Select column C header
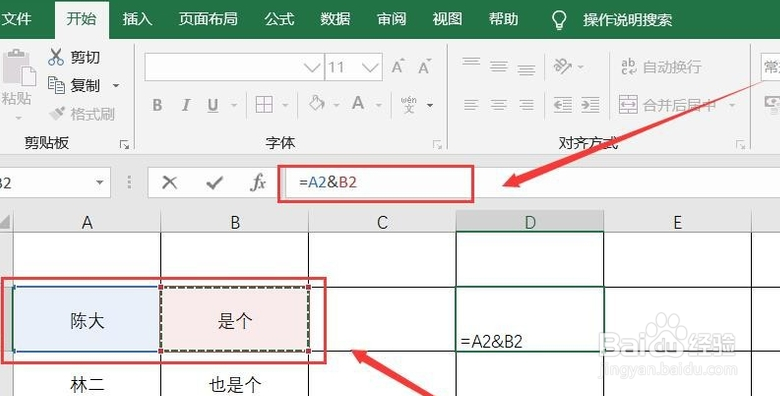 point(382,222)
